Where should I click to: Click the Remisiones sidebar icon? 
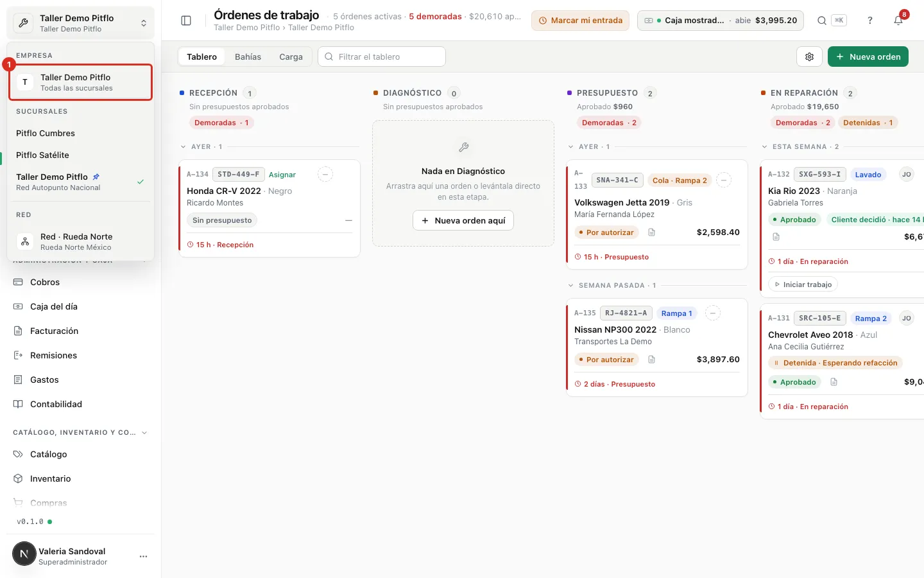coord(18,355)
